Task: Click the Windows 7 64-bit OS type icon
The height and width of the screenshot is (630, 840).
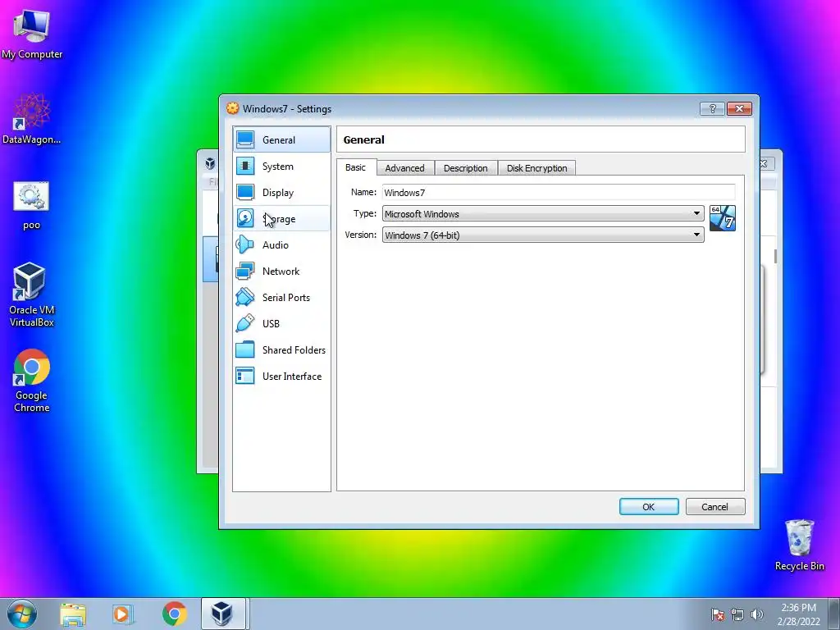Action: click(x=722, y=218)
